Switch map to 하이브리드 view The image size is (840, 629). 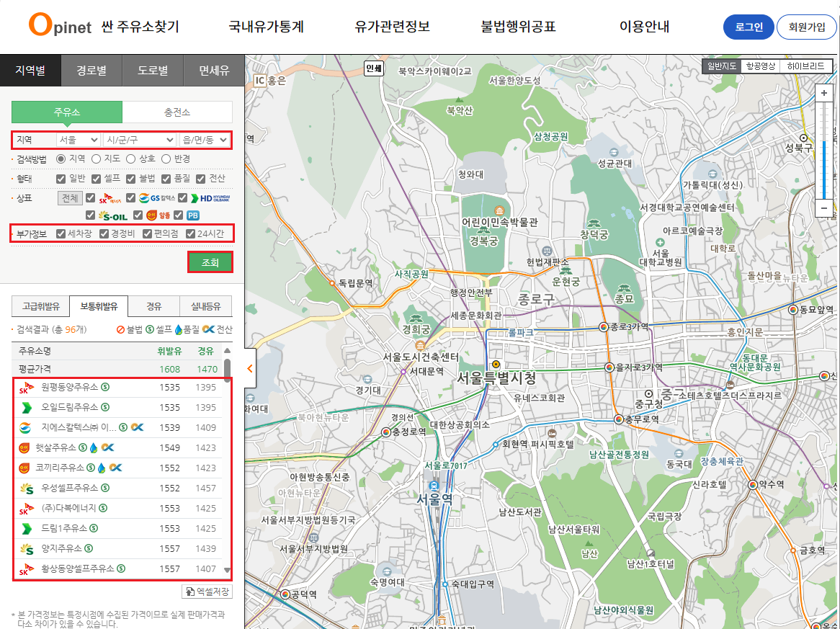click(x=805, y=66)
